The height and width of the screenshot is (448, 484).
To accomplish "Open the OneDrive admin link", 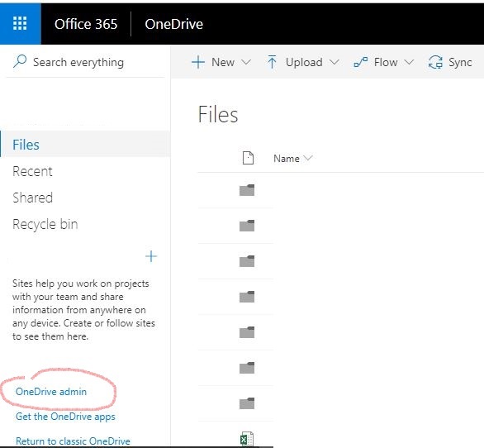I will point(51,392).
